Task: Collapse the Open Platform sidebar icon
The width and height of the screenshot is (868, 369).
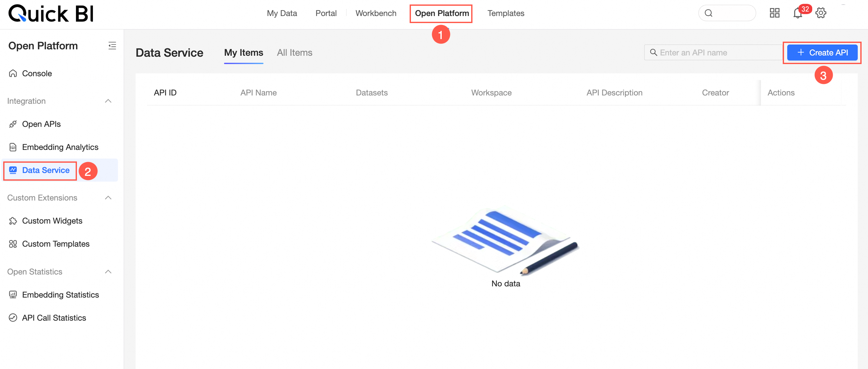Action: point(112,46)
